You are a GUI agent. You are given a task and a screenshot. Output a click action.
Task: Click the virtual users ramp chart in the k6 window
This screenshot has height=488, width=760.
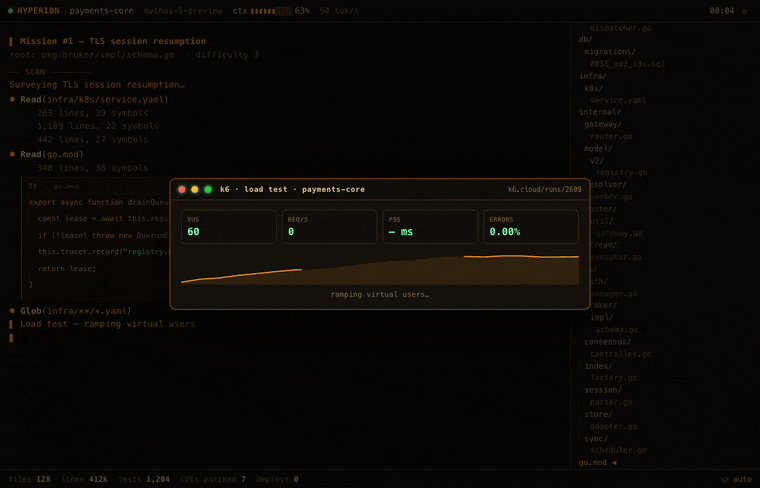pos(380,269)
